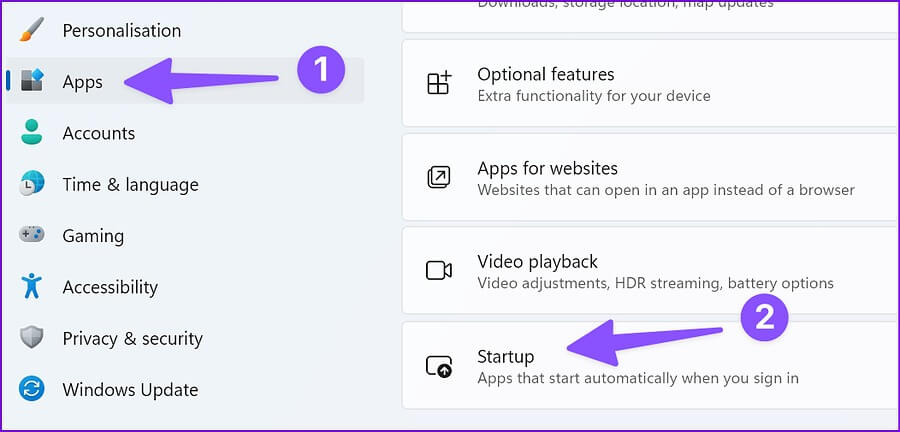Select the Accounts text label in sidebar
Screen dimensions: 900x432
(99, 133)
